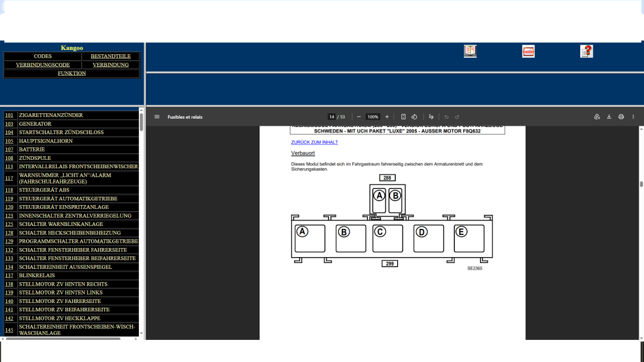This screenshot has width=644, height=362.
Task: Follow the ZURÜCK ZUM INHALT link
Action: (314, 143)
